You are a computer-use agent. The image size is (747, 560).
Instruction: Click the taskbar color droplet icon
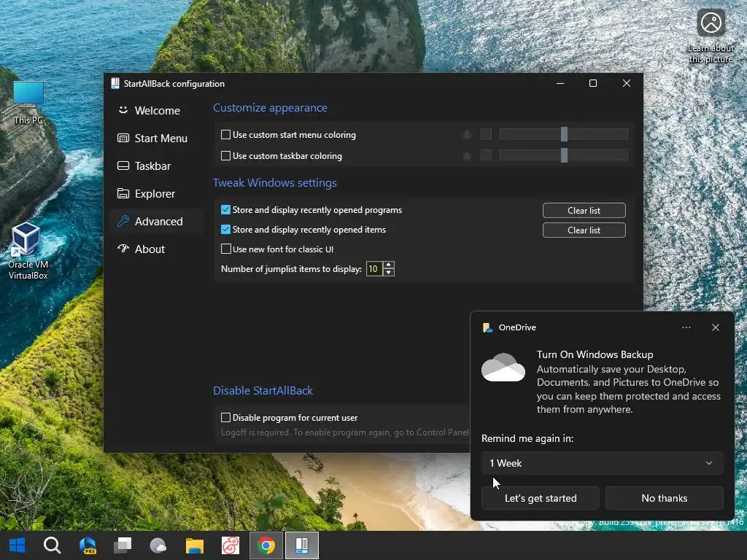coord(467,155)
